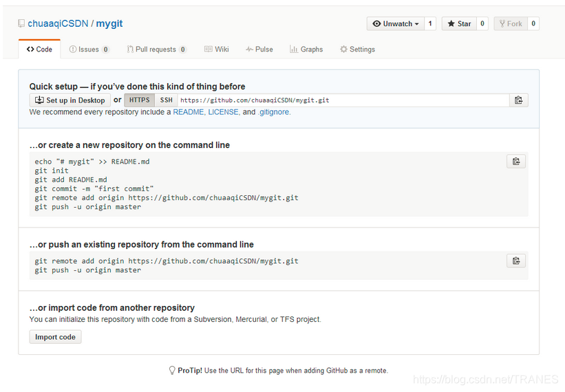
Task: Select SSH clone protocol
Action: 166,100
